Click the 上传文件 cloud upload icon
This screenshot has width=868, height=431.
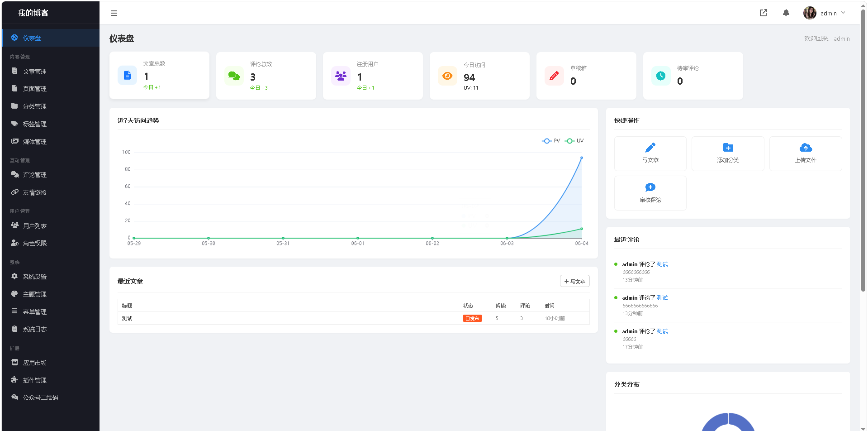(806, 148)
